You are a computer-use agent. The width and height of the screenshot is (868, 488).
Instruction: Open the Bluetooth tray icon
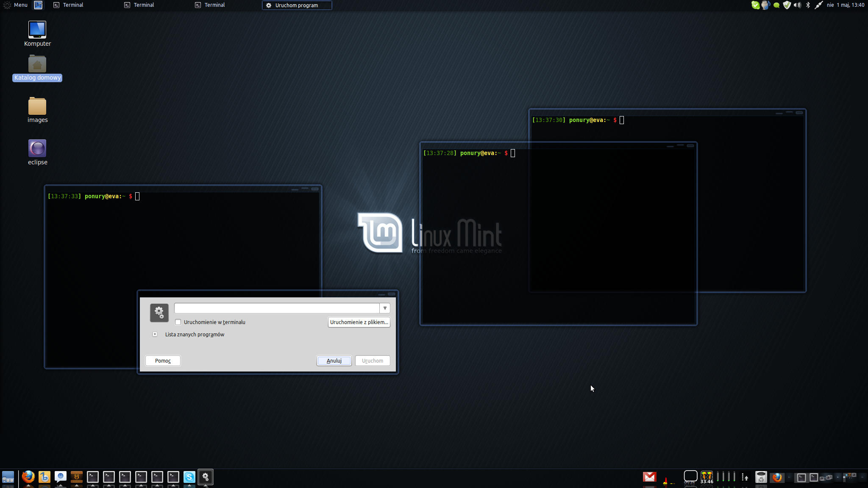(x=808, y=5)
